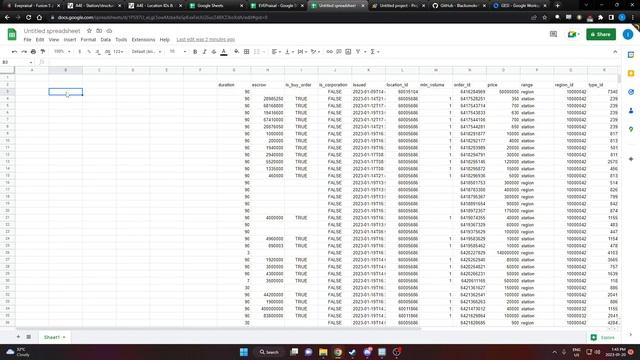This screenshot has height=360, width=640.
Task: Open the Tasks side panel icon
Action: pyautogui.click(x=631, y=92)
